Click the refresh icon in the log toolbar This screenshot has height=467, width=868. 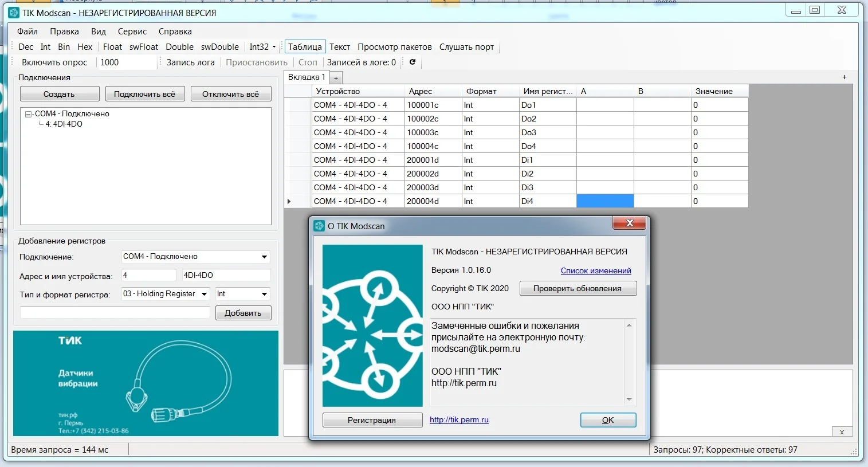click(x=412, y=62)
